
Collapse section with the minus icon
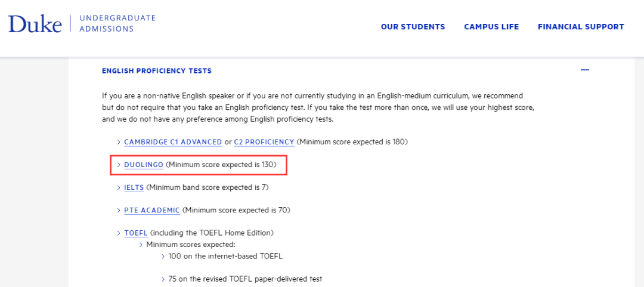(x=585, y=70)
